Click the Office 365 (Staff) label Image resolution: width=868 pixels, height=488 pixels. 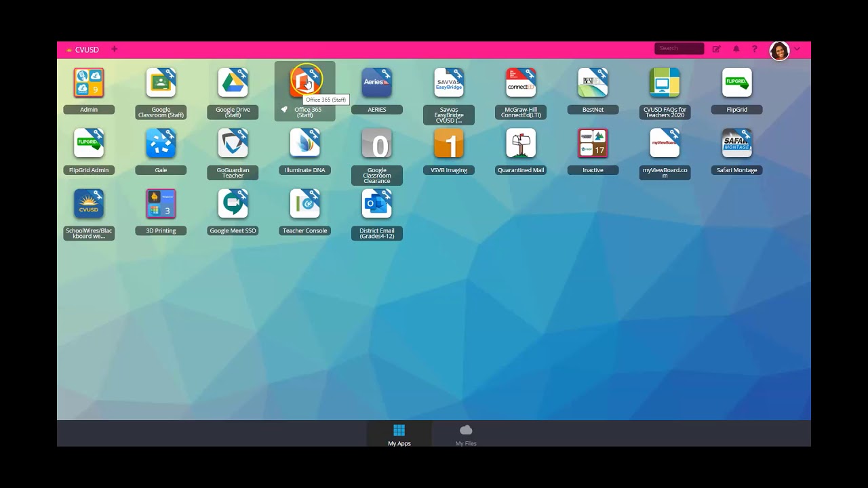308,113
